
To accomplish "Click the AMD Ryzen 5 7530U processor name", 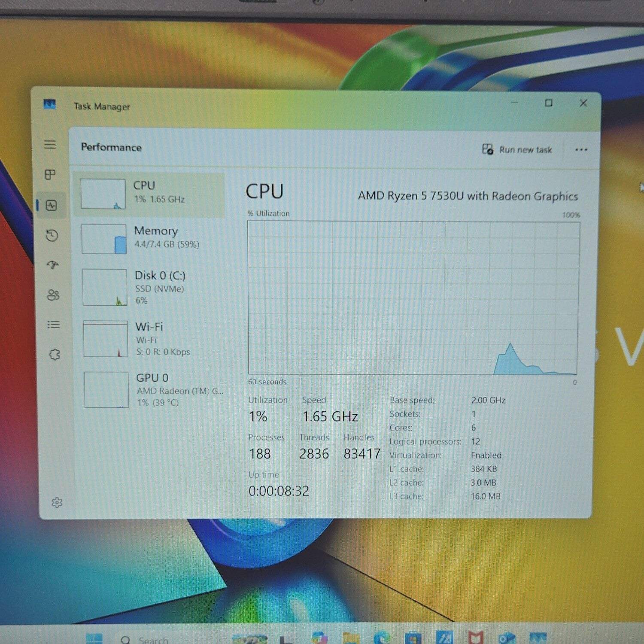I will click(x=468, y=196).
